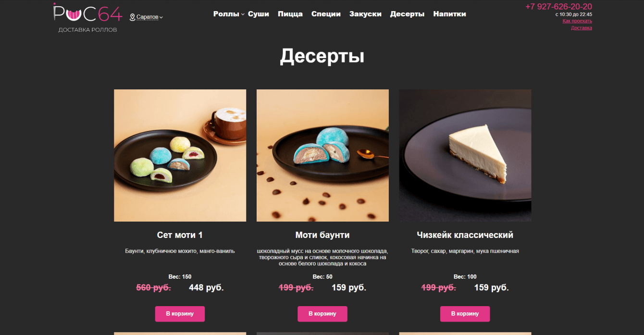
Task: Open the Специи menu item
Action: [x=326, y=14]
